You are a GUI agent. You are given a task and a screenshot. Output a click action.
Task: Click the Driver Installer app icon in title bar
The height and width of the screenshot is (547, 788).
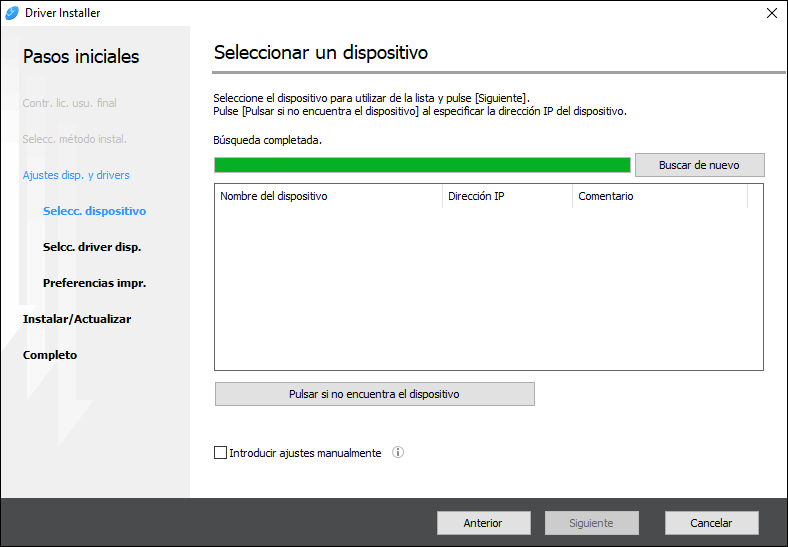(12, 13)
